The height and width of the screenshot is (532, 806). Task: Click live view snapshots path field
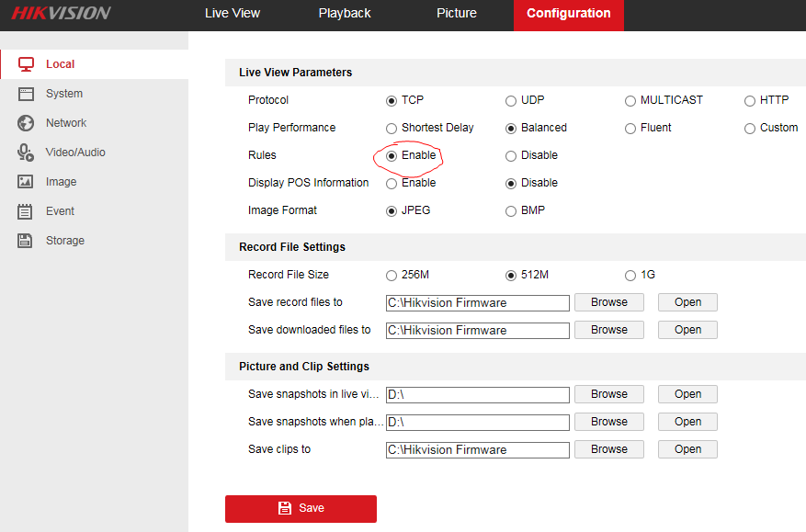pos(478,395)
